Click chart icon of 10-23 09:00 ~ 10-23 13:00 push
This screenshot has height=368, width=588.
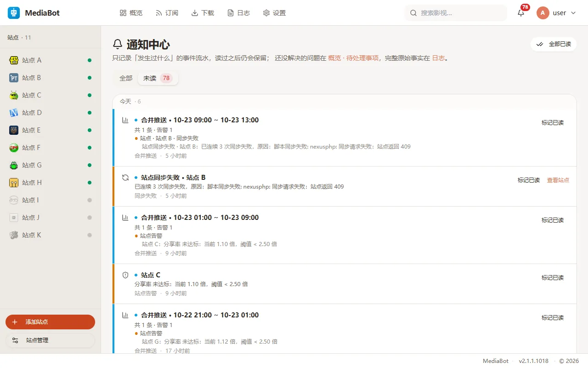(x=125, y=120)
